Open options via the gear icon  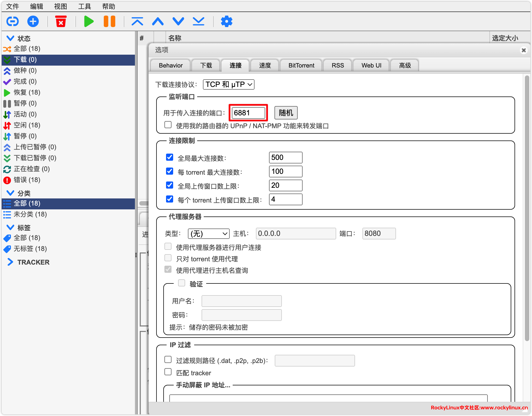click(x=226, y=21)
